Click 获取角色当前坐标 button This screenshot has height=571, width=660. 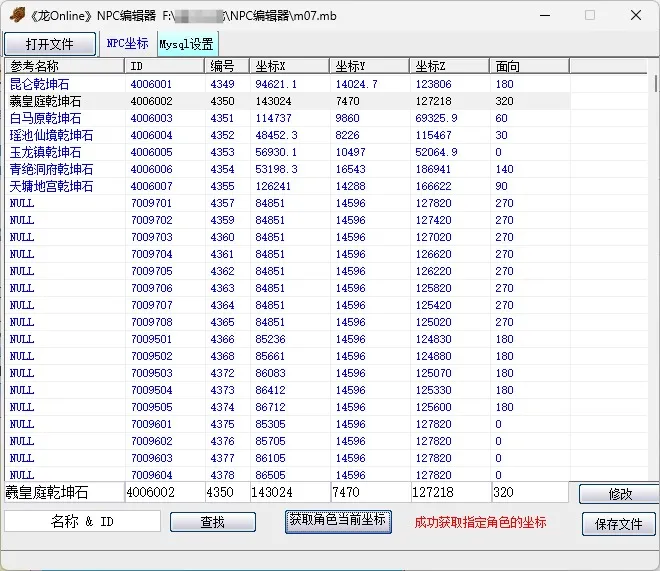click(338, 521)
